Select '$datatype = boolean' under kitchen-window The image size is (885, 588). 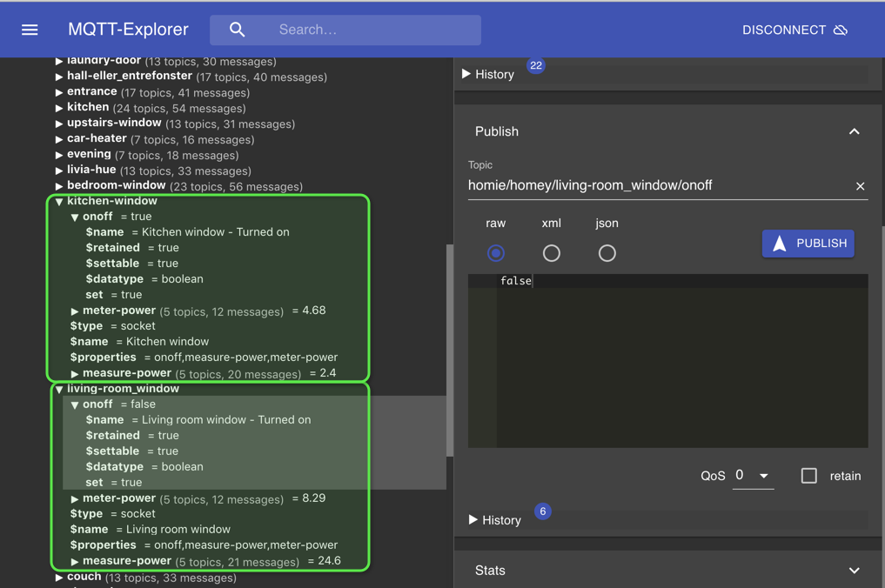144,278
